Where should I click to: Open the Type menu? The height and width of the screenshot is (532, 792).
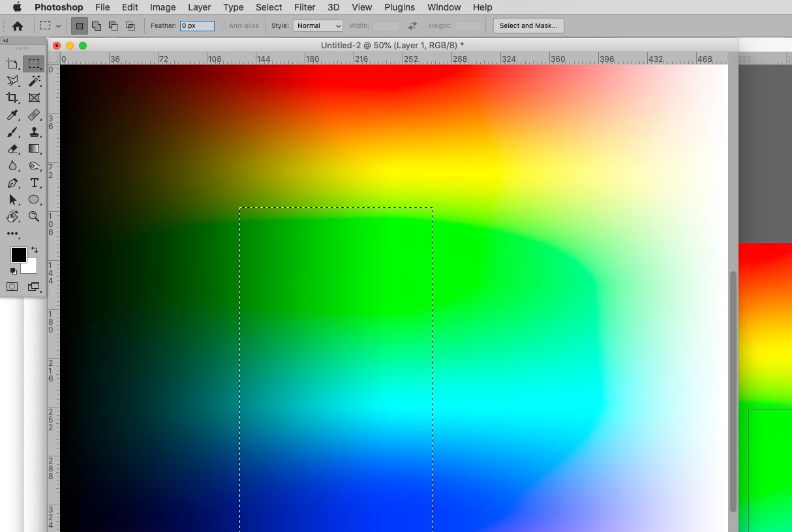pyautogui.click(x=233, y=7)
